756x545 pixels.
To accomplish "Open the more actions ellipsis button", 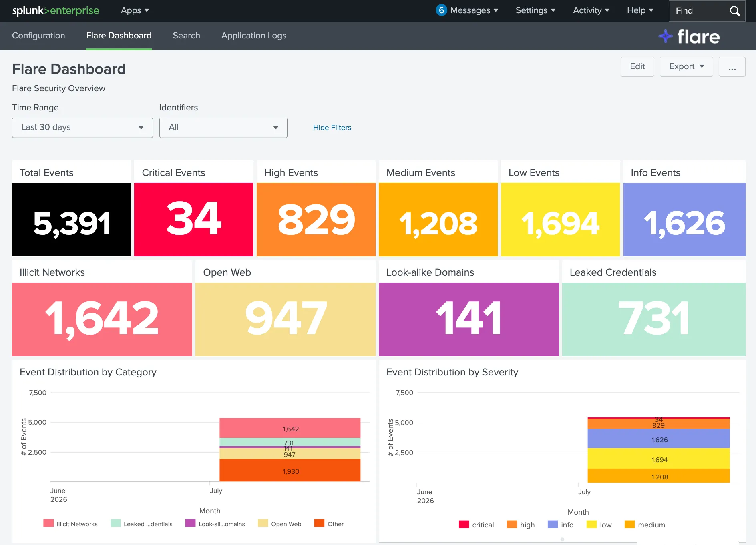I will pyautogui.click(x=732, y=66).
